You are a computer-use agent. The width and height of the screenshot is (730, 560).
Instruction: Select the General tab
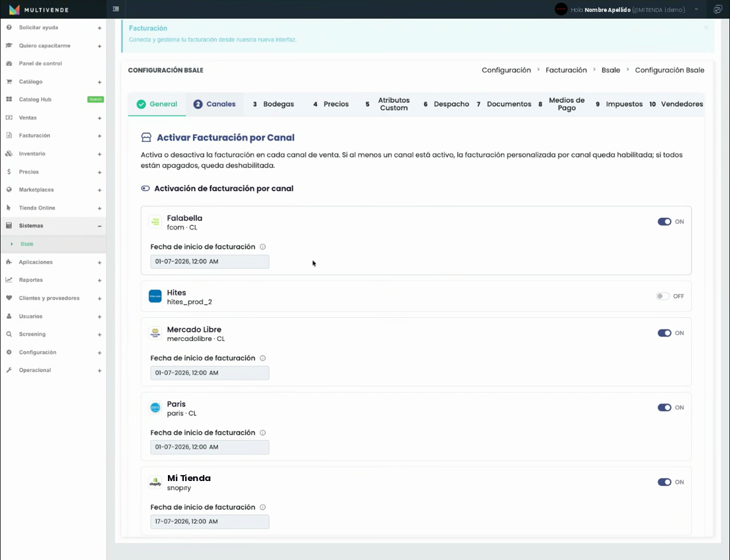point(157,104)
